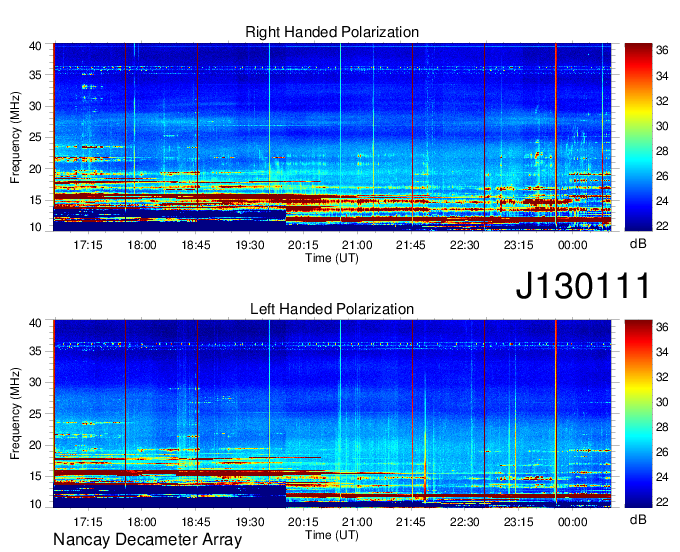Click the Left Handed plot's colorbar
Viewport: 680px width, 552px height.
coord(638,414)
